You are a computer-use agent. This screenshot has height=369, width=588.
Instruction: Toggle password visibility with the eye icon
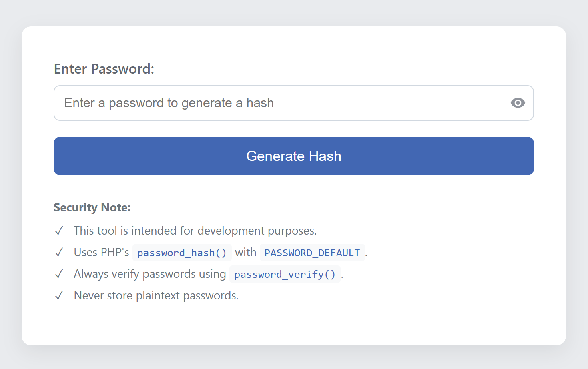pos(518,103)
